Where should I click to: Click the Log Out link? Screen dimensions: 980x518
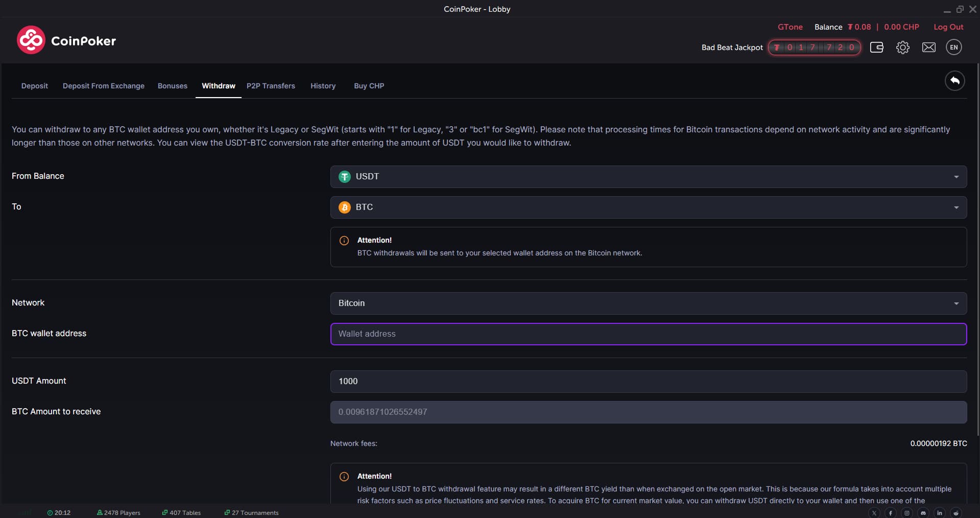pyautogui.click(x=948, y=27)
